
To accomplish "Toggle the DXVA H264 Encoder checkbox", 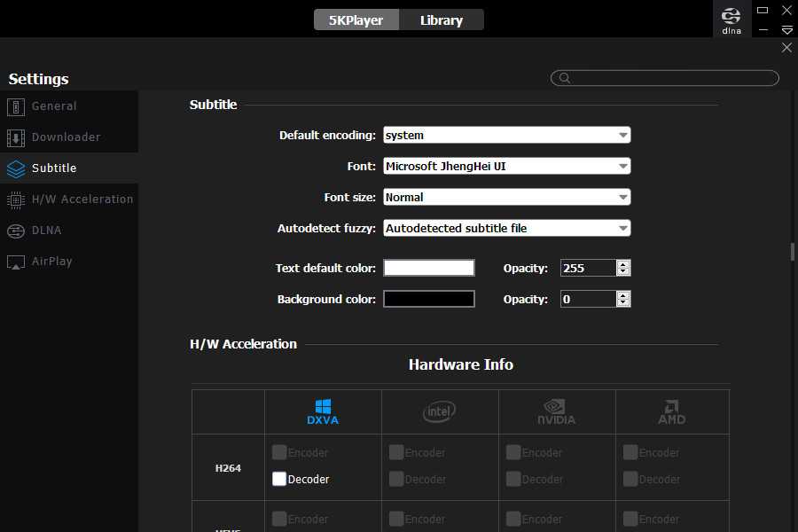I will [279, 452].
